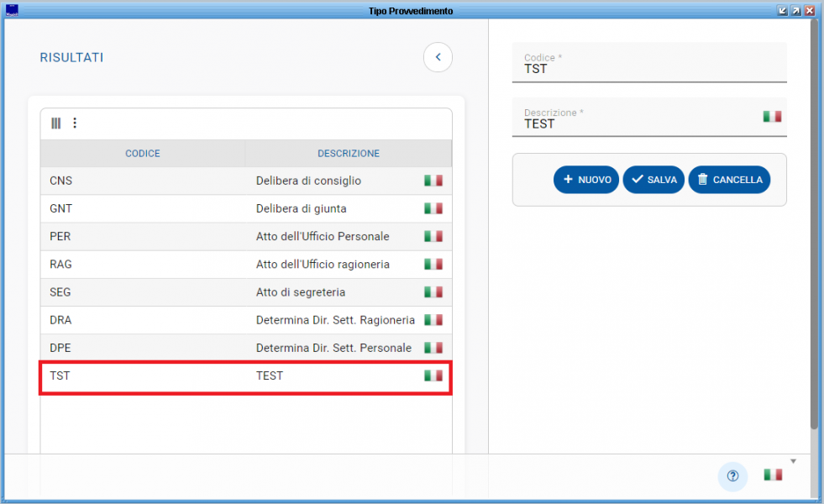Click the back chevron next to Risultati
Image resolution: width=824 pixels, height=504 pixels.
click(x=438, y=57)
